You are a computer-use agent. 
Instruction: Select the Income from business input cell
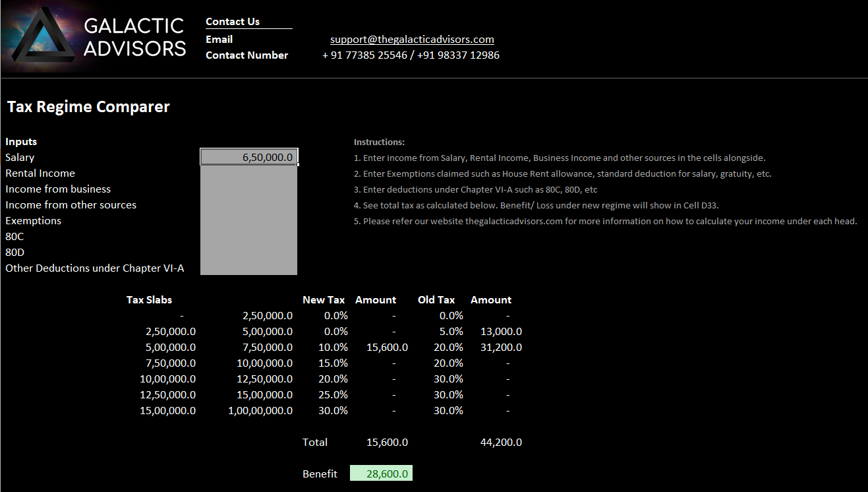[x=248, y=189]
